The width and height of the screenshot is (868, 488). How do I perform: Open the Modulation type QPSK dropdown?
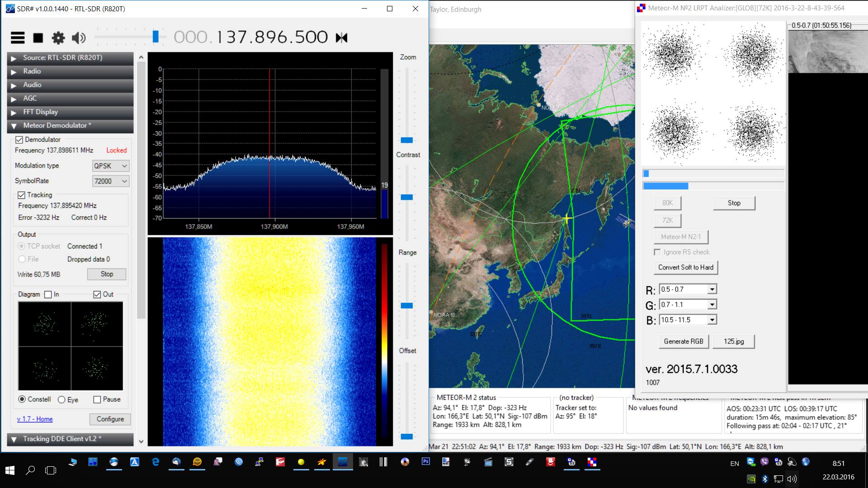pos(111,166)
